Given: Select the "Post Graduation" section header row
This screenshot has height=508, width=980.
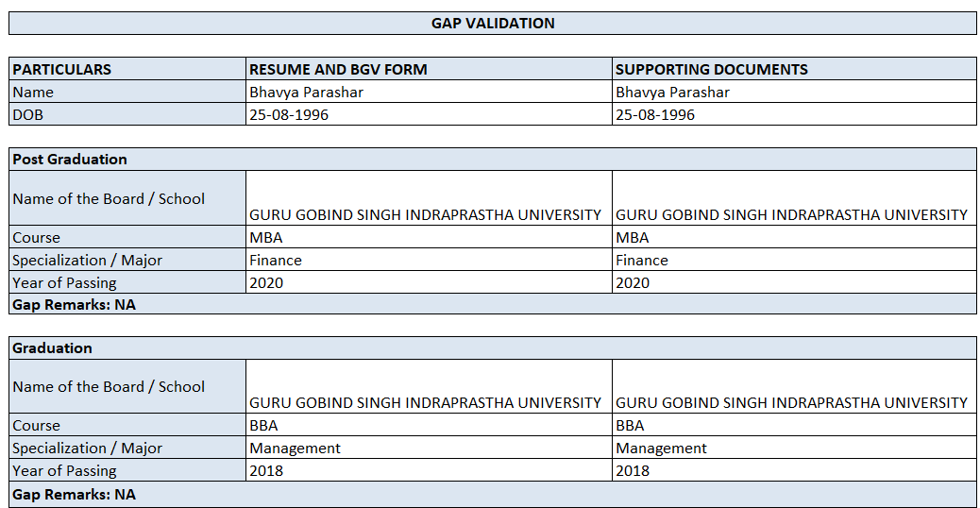Looking at the screenshot, I should coord(493,160).
